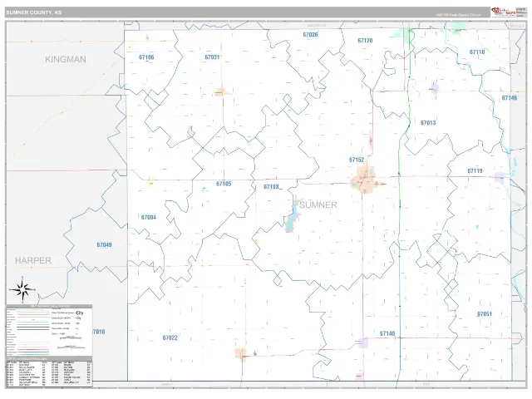
Task: Click the orange town marker below 67022
Action: click(x=240, y=352)
